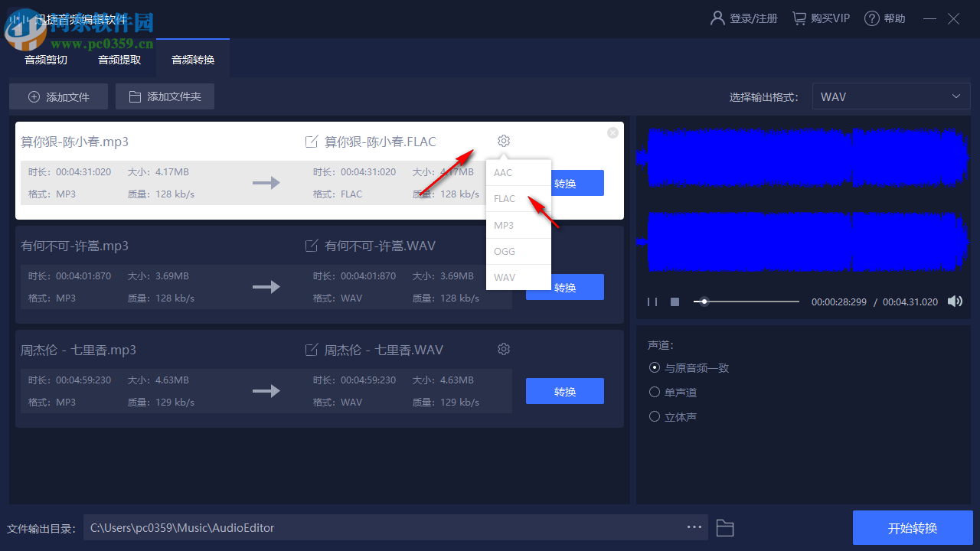This screenshot has height=551, width=980.
Task: Remove 算你狠-陈小春.mp3 with its close X
Action: click(x=612, y=132)
